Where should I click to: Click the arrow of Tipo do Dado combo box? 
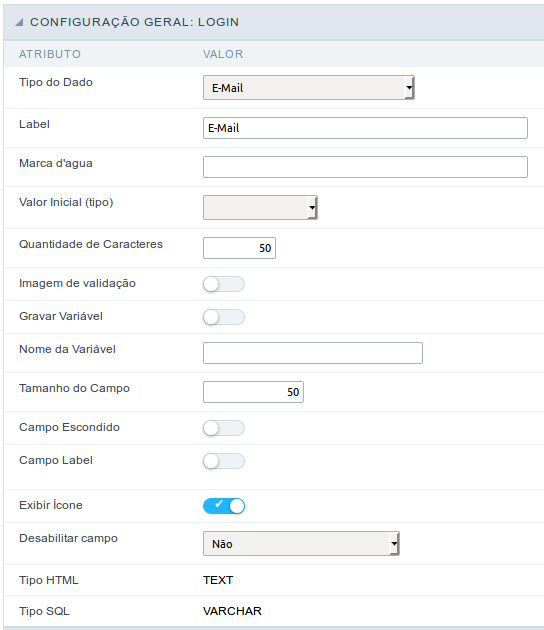click(409, 88)
